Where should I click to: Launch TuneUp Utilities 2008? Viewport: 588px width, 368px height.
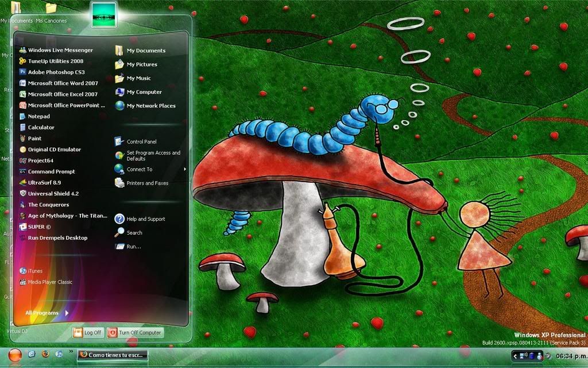tap(51, 61)
